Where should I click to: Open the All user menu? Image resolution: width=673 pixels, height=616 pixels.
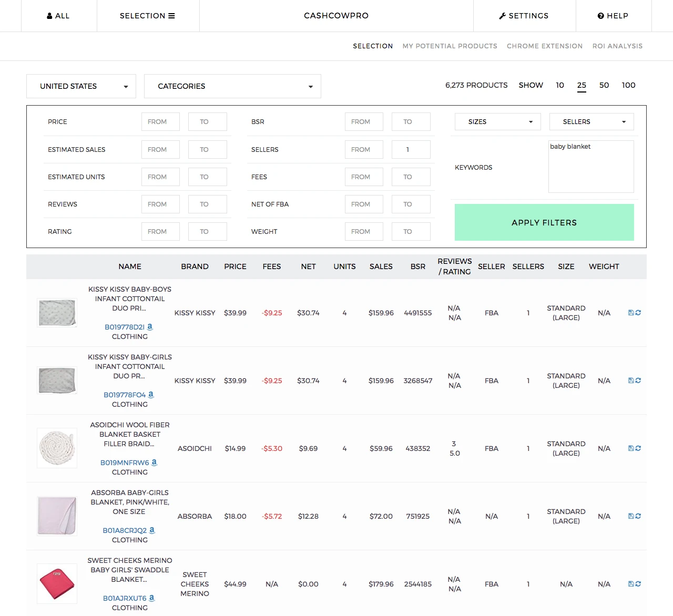[x=58, y=16]
